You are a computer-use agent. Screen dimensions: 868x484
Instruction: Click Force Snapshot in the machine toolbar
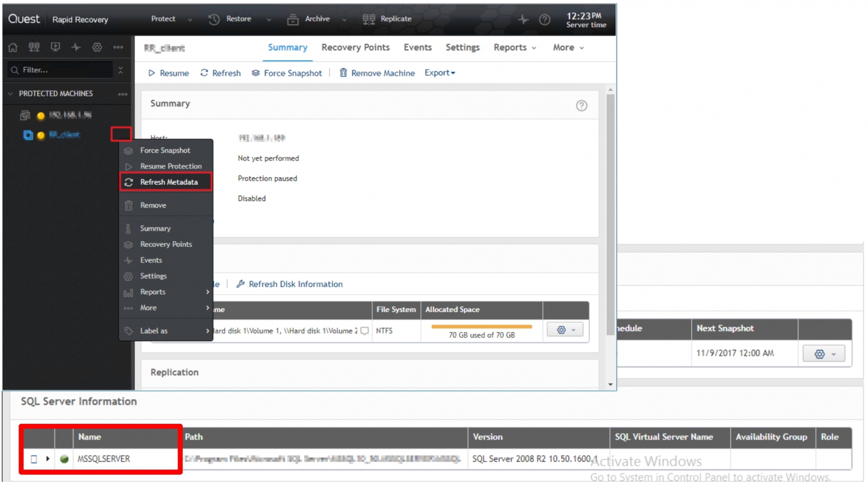(287, 73)
